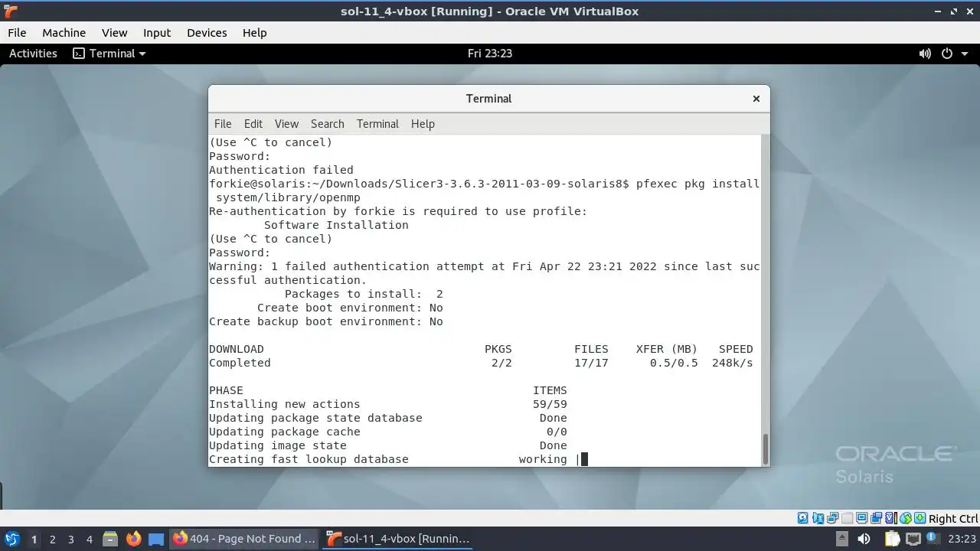Click the 'Installing new actions' line

tap(284, 404)
